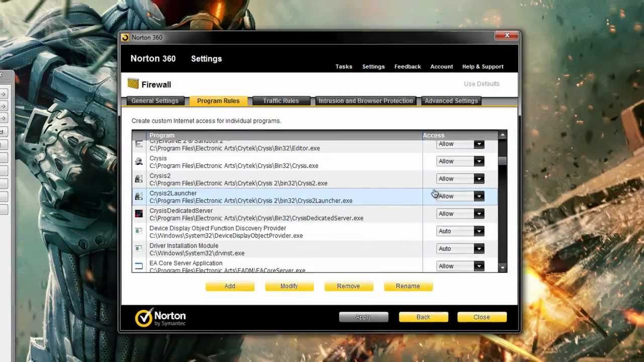
Task: Click the Firewall brick icon
Action: tap(133, 84)
